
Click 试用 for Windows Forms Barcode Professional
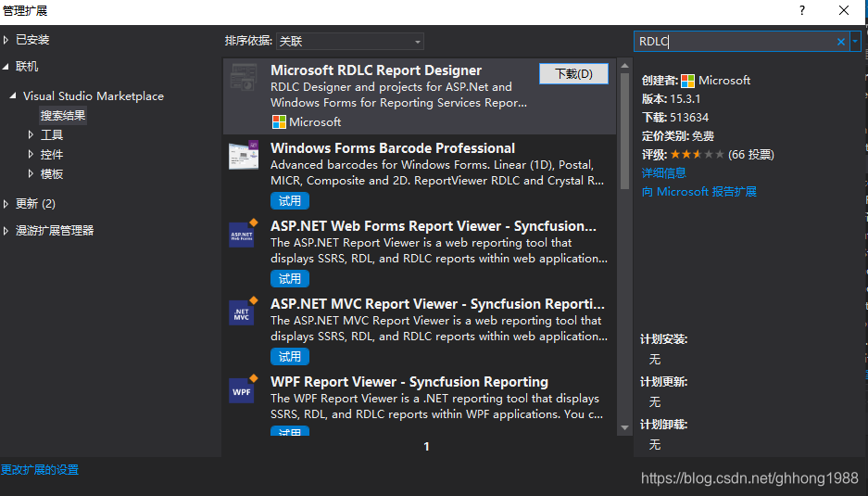point(290,200)
